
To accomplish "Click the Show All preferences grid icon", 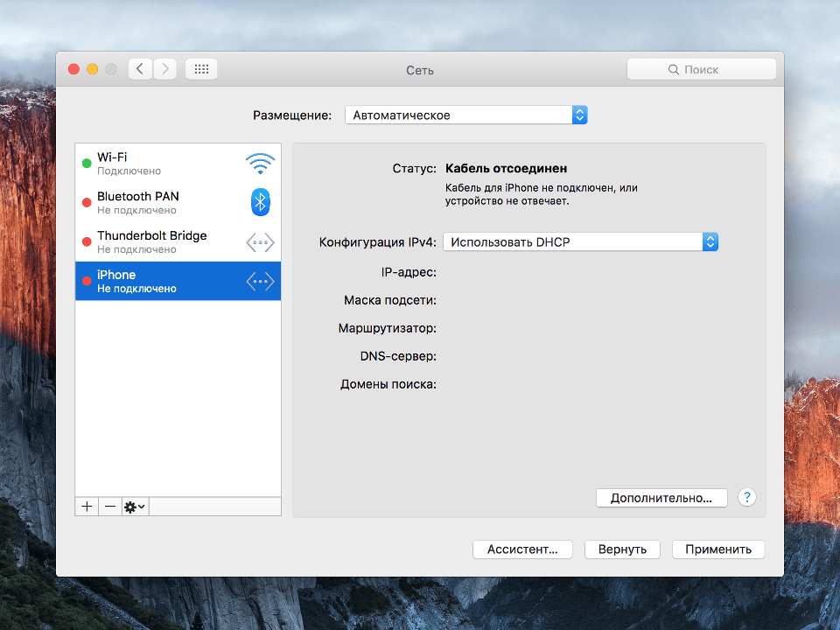I will 200,68.
